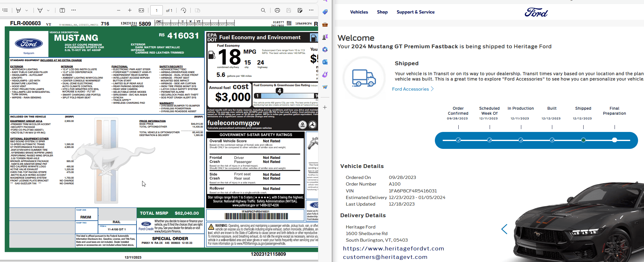Click the VIN 1FA6P8CF4R5416031 value
This screenshot has height=262, width=644.
click(413, 191)
